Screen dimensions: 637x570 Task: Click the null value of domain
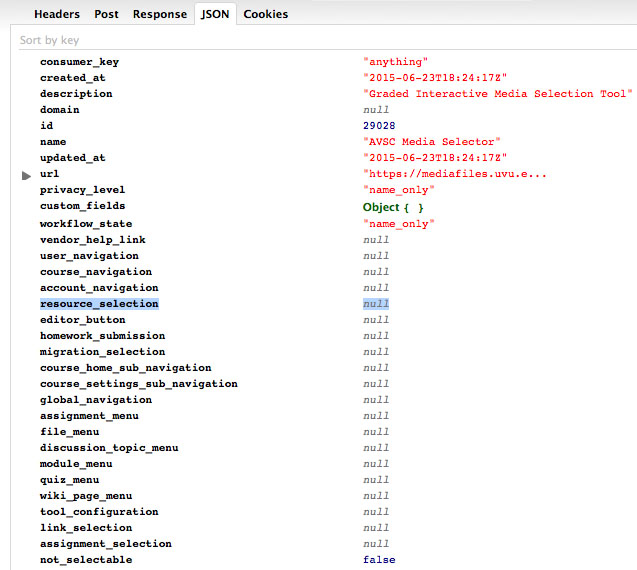(376, 110)
